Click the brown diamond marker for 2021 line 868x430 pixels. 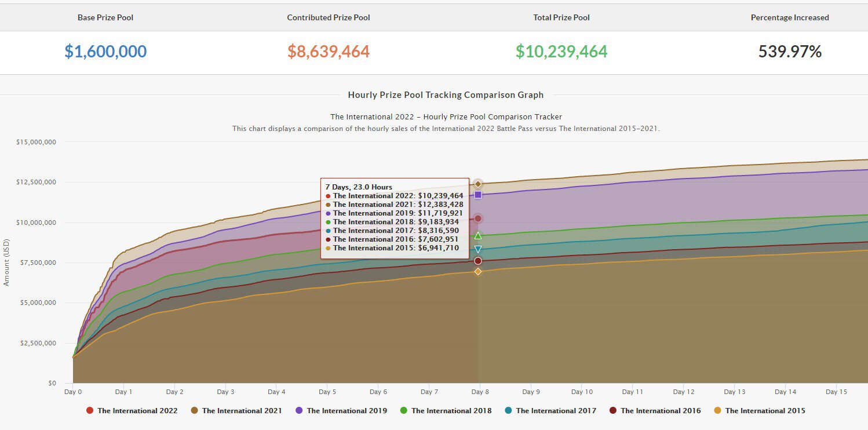tap(478, 184)
